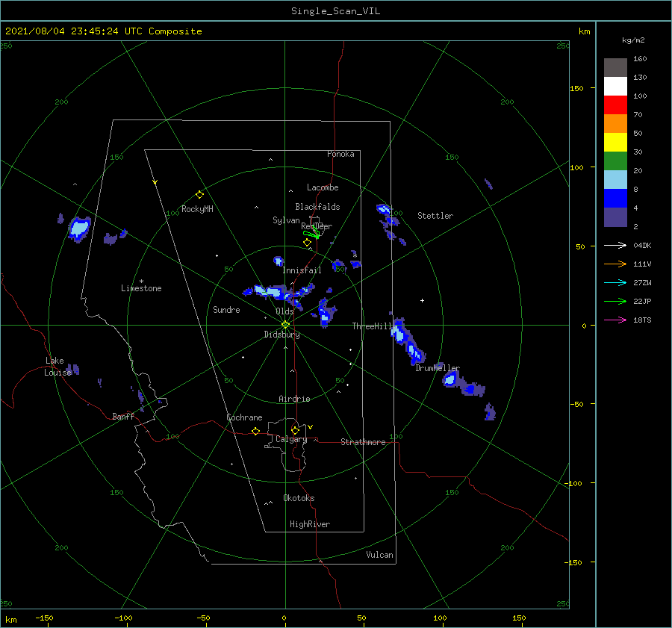Click the Calgary city label

pyautogui.click(x=291, y=439)
